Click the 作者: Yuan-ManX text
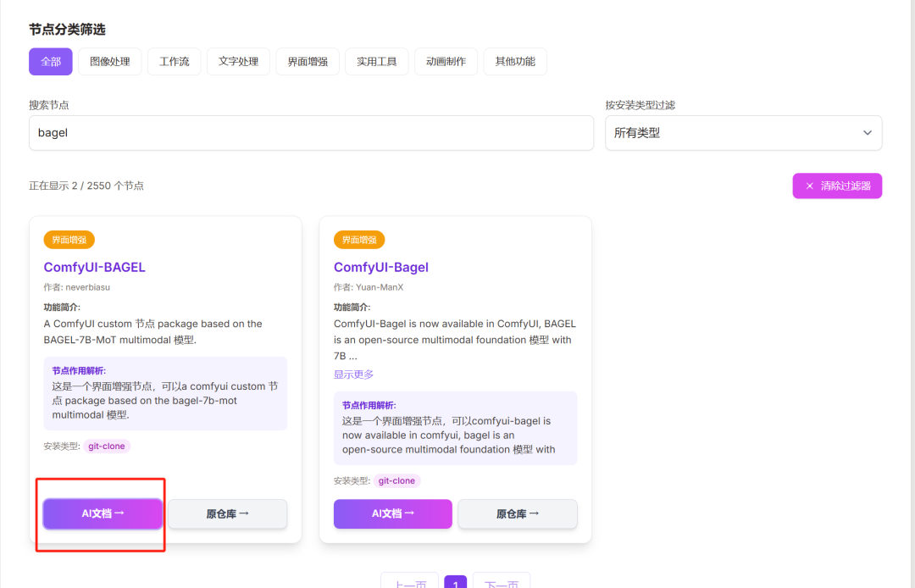The width and height of the screenshot is (915, 588). click(x=369, y=287)
